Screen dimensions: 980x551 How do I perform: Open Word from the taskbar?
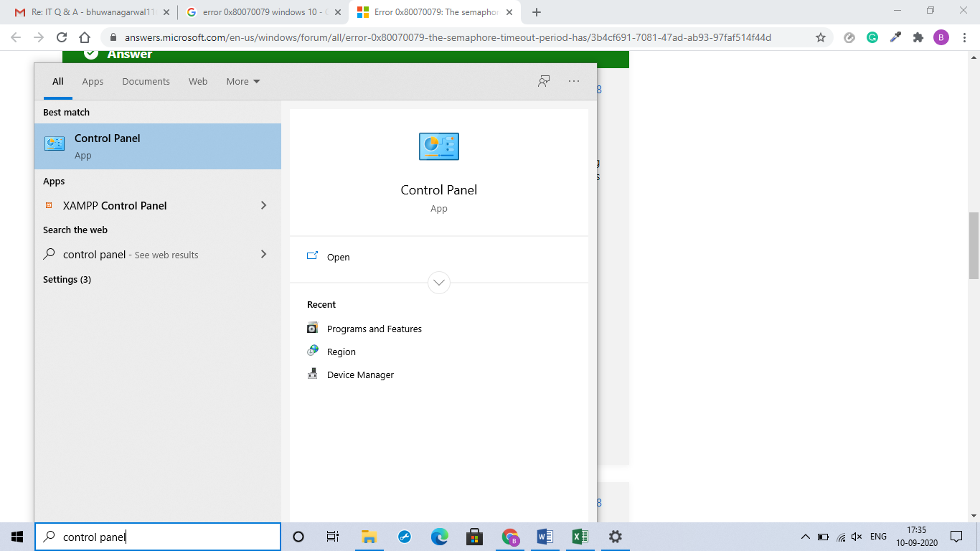pyautogui.click(x=545, y=537)
